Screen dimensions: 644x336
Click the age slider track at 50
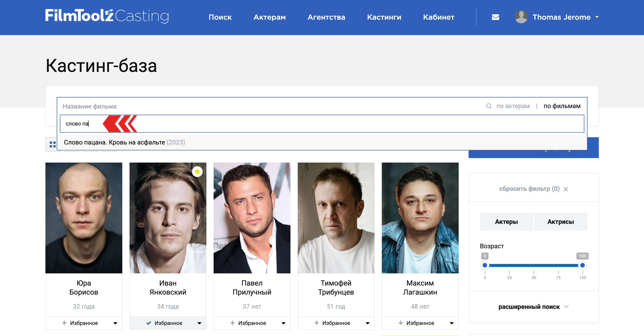[x=533, y=265]
